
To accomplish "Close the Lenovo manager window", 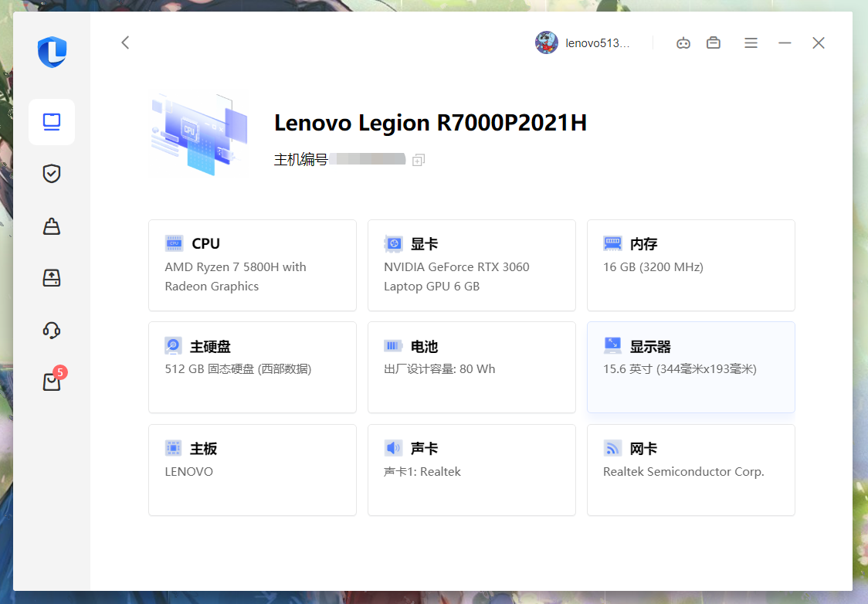I will (818, 42).
